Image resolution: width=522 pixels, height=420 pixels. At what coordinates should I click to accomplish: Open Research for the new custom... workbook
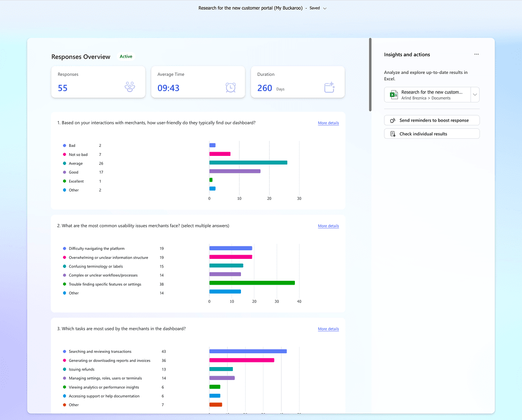coord(428,95)
